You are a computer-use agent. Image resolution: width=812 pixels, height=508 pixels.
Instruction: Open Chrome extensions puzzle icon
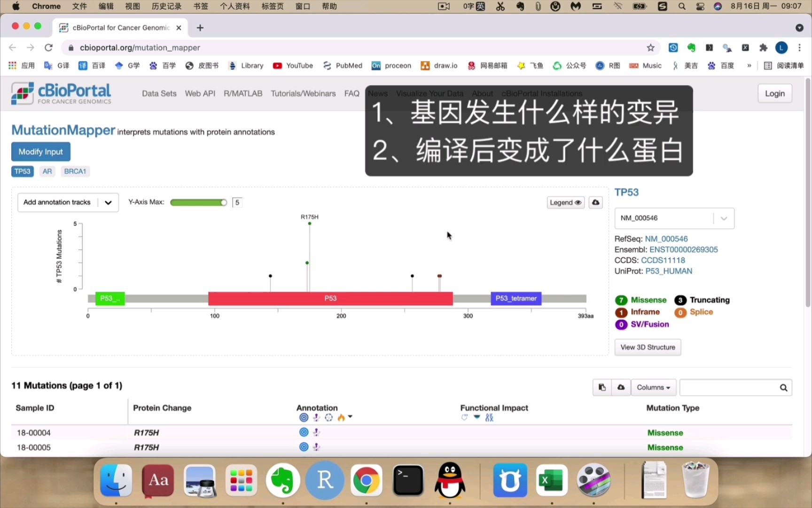pos(763,48)
